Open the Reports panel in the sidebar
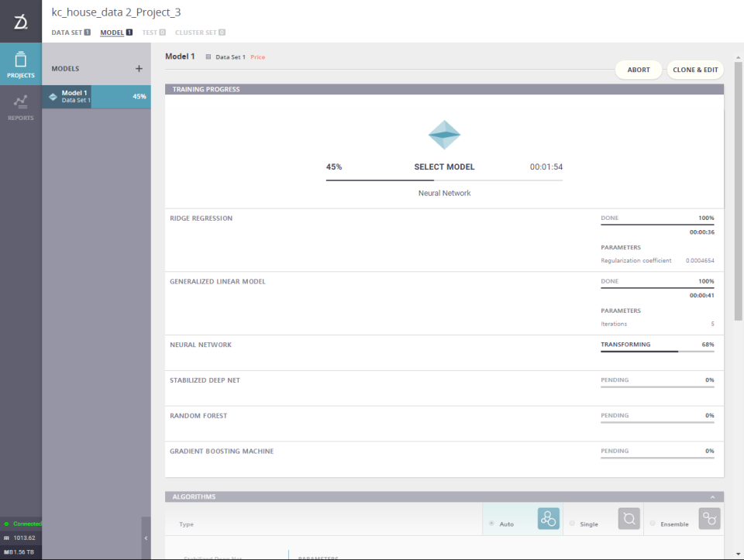This screenshot has height=560, width=744. coord(21,108)
